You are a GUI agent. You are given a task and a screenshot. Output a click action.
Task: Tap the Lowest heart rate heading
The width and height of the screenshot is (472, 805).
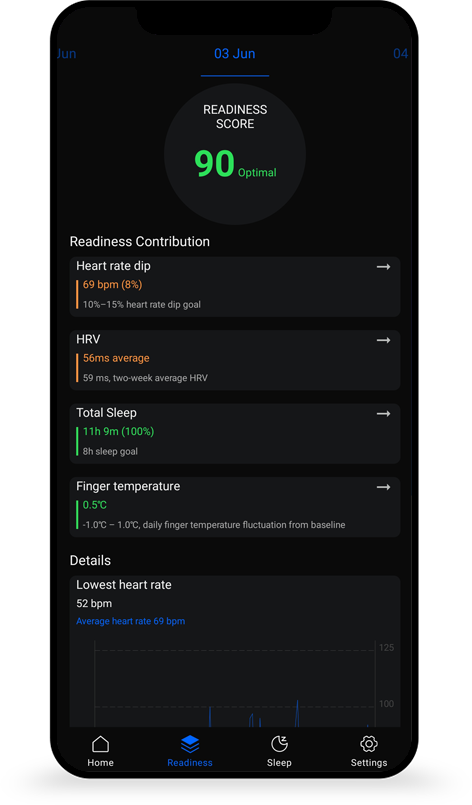pos(124,585)
